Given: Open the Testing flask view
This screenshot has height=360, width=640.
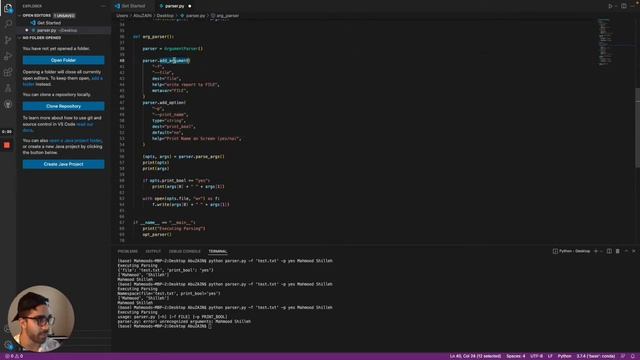Looking at the screenshot, I should tap(8, 88).
